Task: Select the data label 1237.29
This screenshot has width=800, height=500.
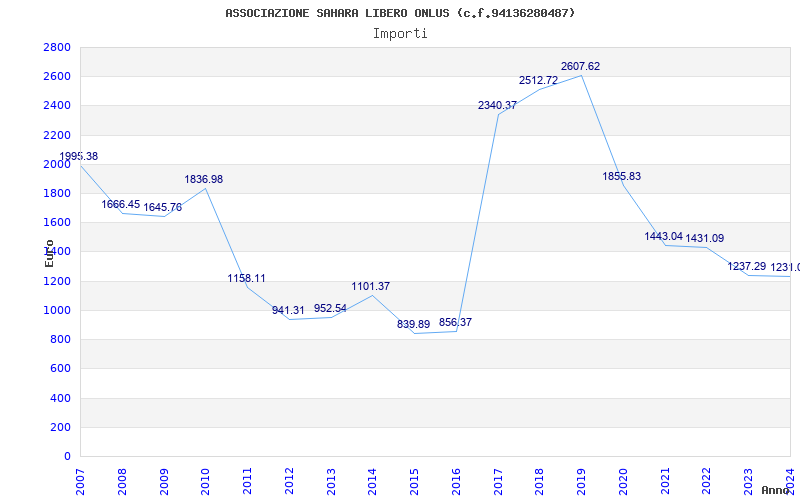Action: click(x=746, y=266)
